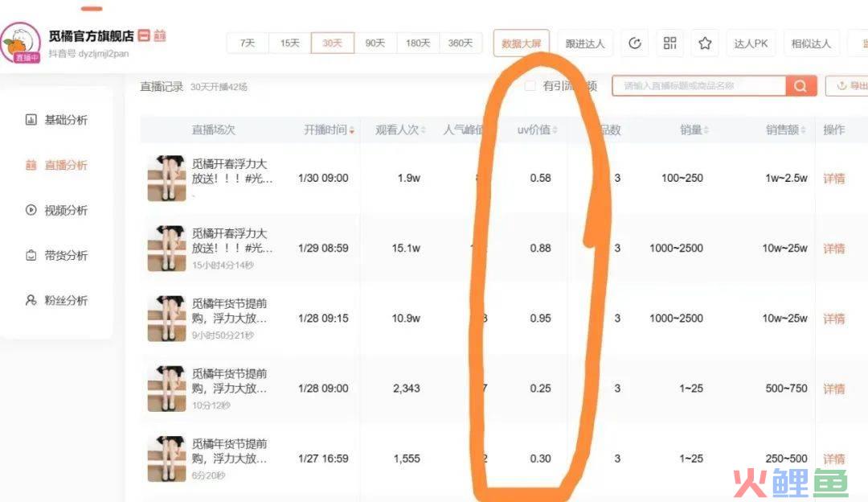Screen dimensions: 868x502
Task: Click the 觅橘 store avatar marked 直播中
Action: [x=20, y=43]
